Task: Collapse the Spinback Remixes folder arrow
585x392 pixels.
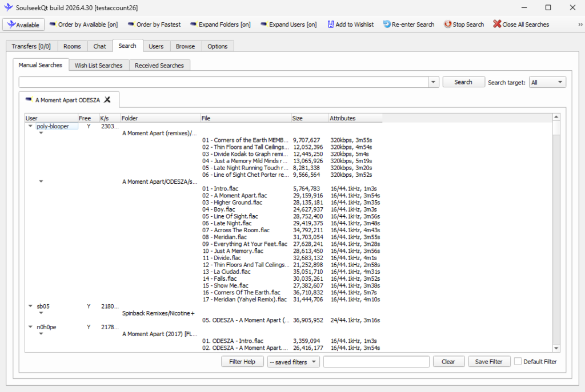Action: click(41, 313)
